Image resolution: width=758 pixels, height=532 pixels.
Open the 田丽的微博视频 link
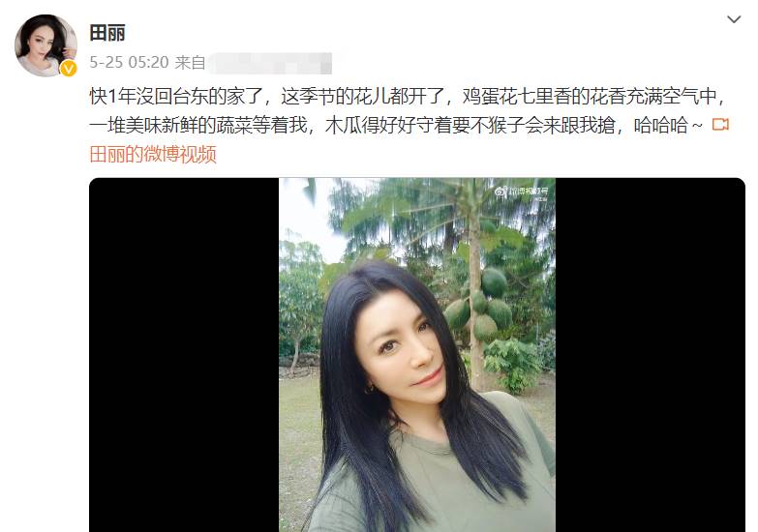(153, 155)
